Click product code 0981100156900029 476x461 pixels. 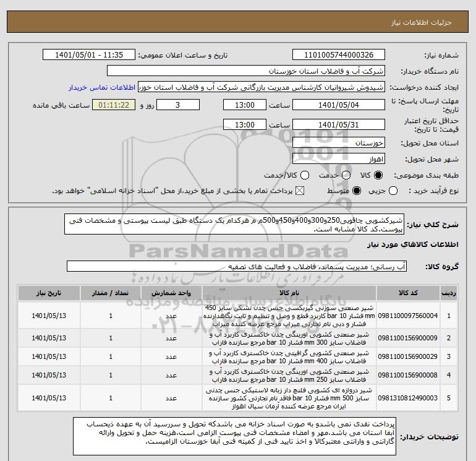(x=408, y=357)
